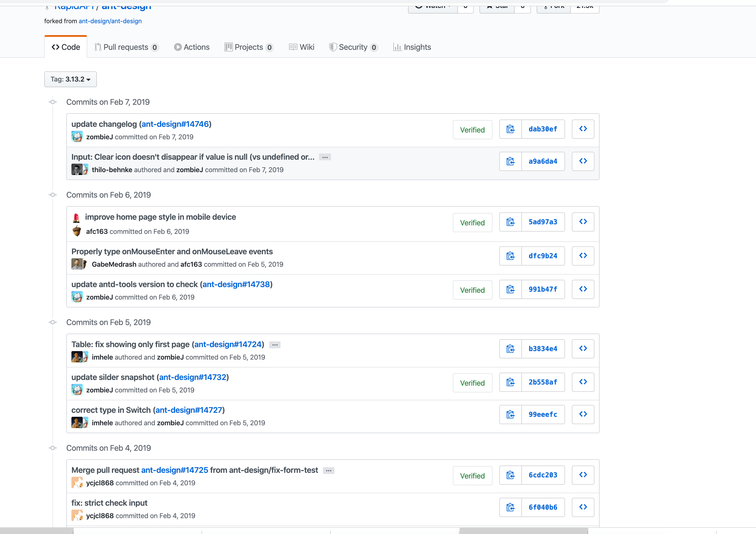Browse repository at commit b3834e4
The image size is (756, 534).
[583, 349]
